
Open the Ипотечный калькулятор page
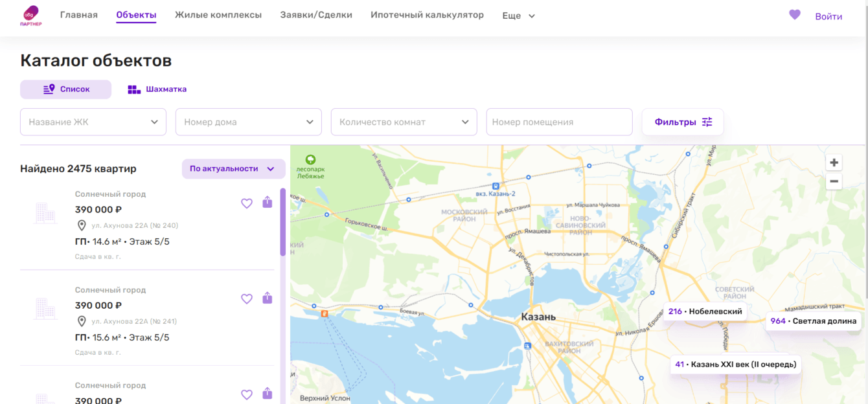coord(427,15)
